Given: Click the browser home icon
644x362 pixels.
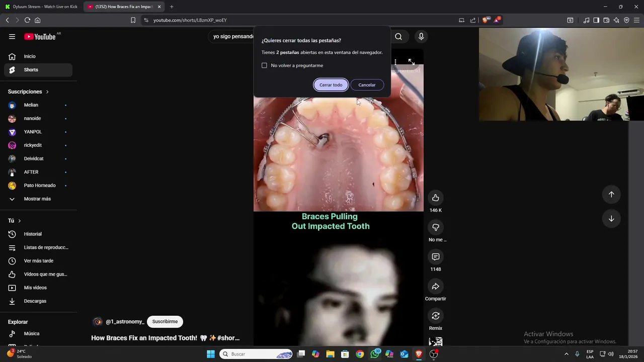Looking at the screenshot, I should click(x=37, y=20).
